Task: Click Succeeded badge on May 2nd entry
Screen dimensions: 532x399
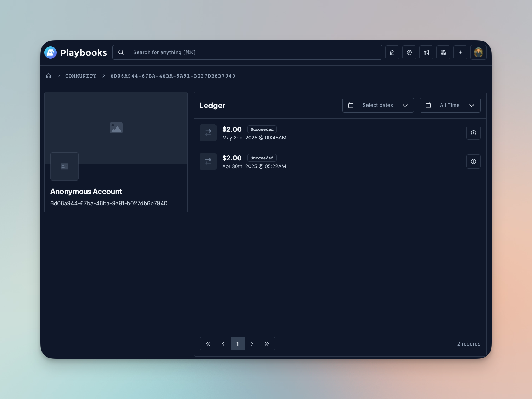Action: pos(262,129)
